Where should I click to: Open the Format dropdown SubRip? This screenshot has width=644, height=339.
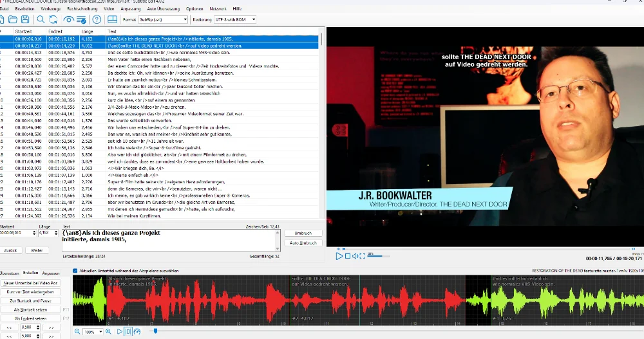pos(163,19)
